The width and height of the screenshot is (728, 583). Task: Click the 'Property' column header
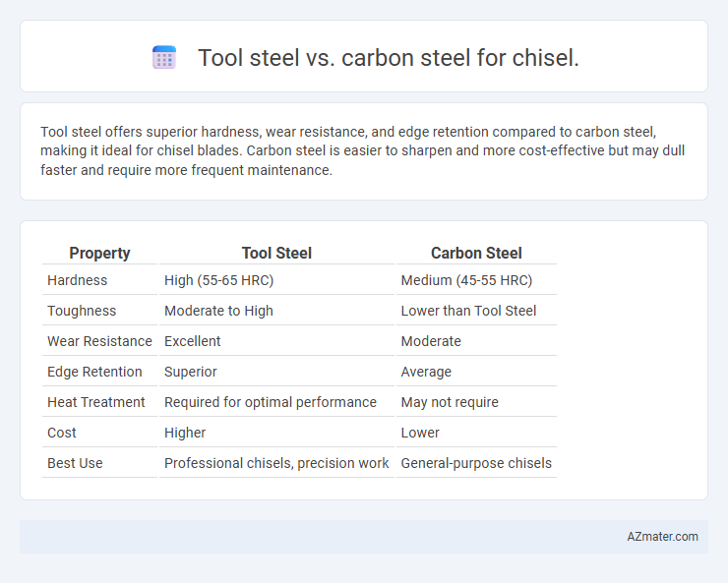coord(99,254)
